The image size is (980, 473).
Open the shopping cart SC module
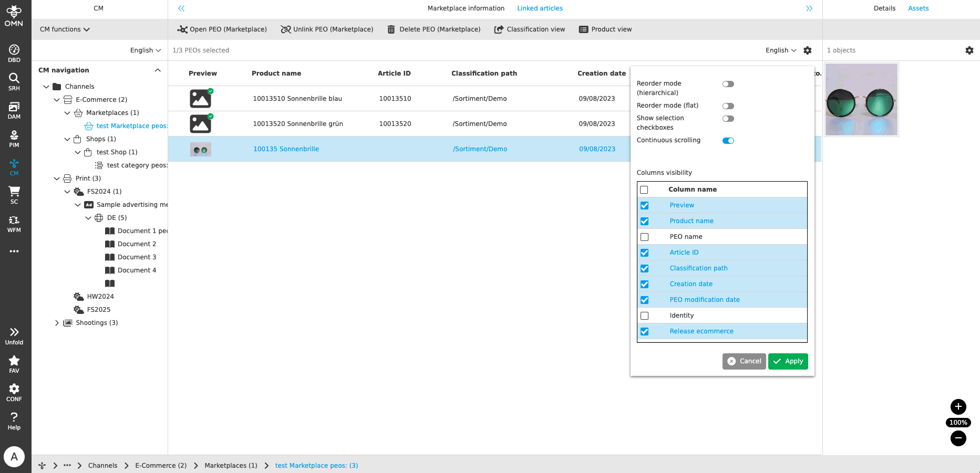coord(14,195)
